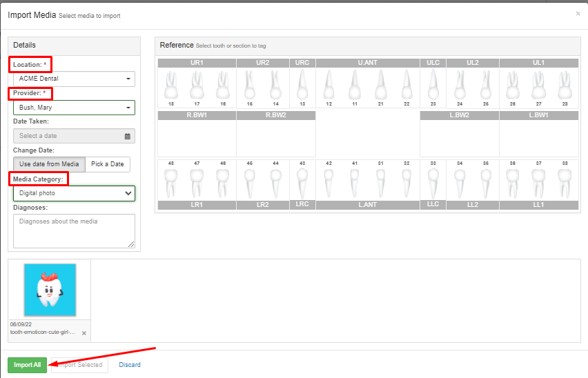Select upper tooth 11 icon
This screenshot has width=588, height=378.
tap(354, 85)
